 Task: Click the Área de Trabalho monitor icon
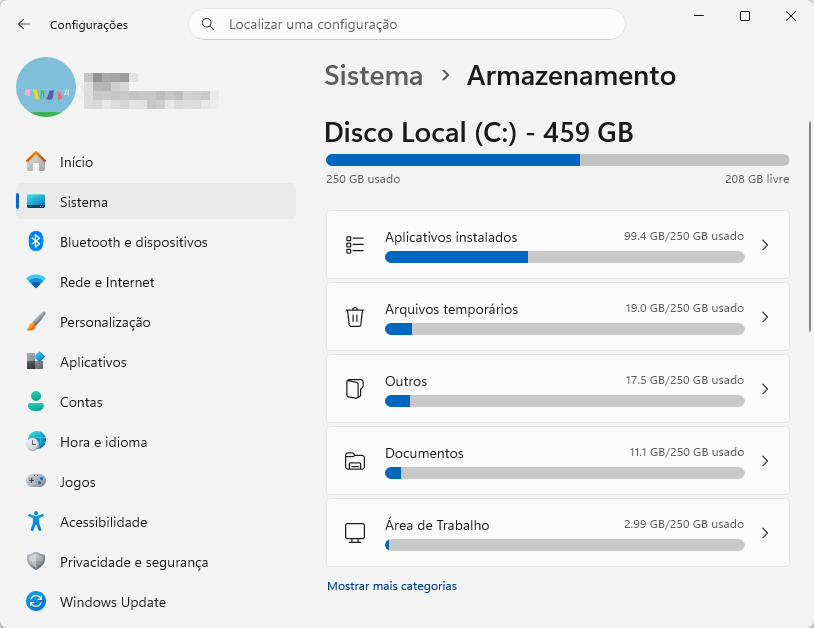tap(355, 533)
